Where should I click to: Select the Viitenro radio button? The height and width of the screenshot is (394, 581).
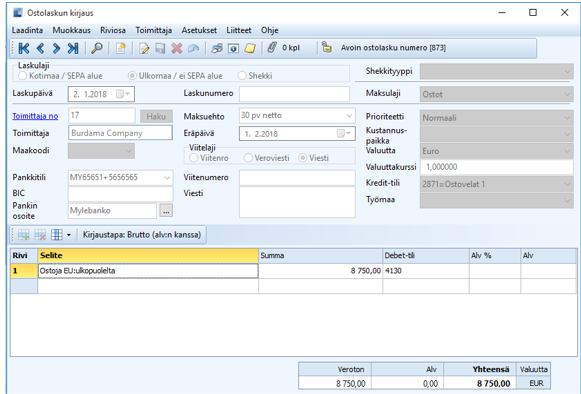193,158
